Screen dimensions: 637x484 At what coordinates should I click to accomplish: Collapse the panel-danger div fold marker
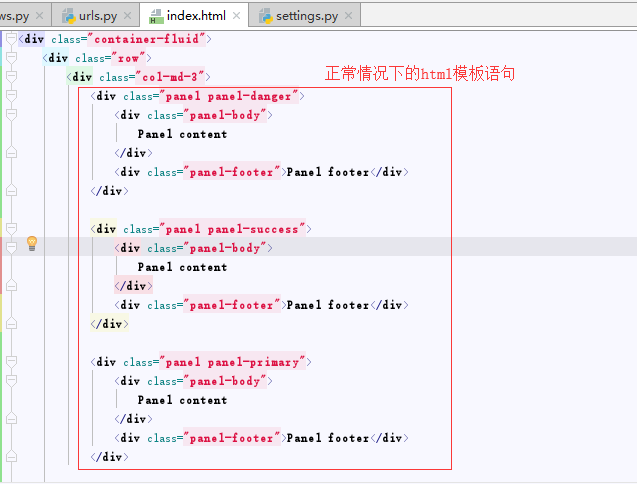11,96
